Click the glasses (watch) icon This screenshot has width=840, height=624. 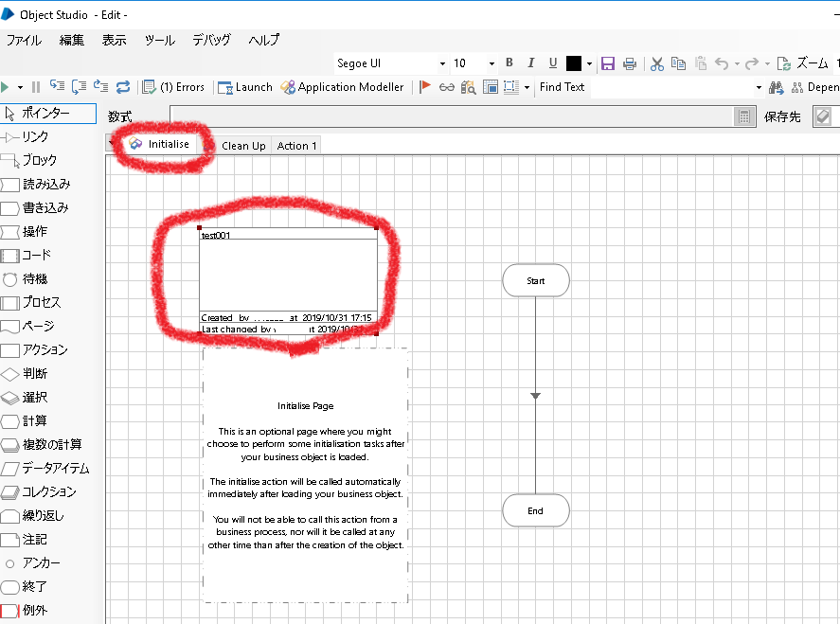click(447, 87)
